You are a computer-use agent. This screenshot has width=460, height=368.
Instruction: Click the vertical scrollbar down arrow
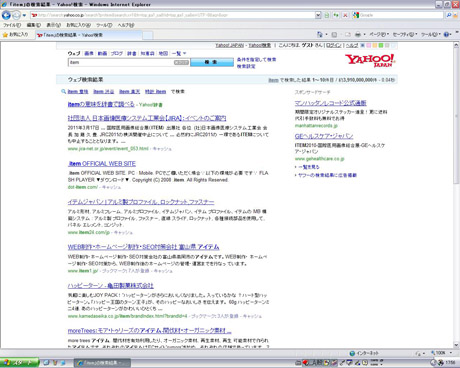click(457, 345)
